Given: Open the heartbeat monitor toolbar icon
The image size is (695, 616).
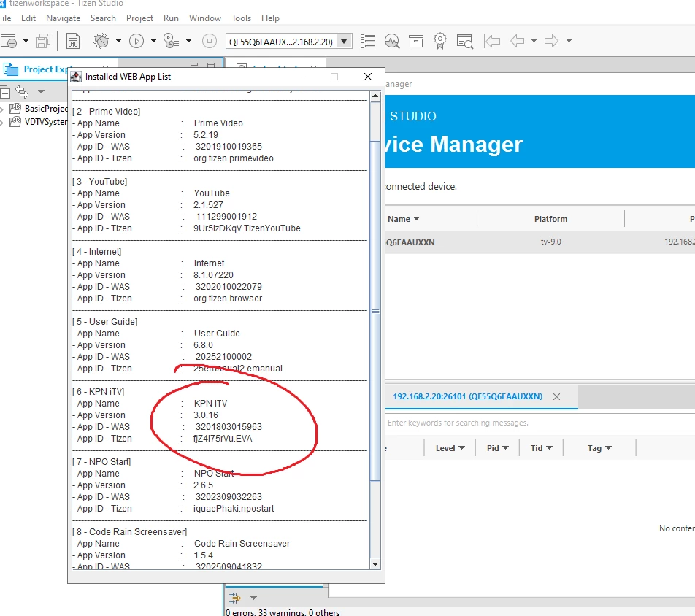Looking at the screenshot, I should pos(392,41).
